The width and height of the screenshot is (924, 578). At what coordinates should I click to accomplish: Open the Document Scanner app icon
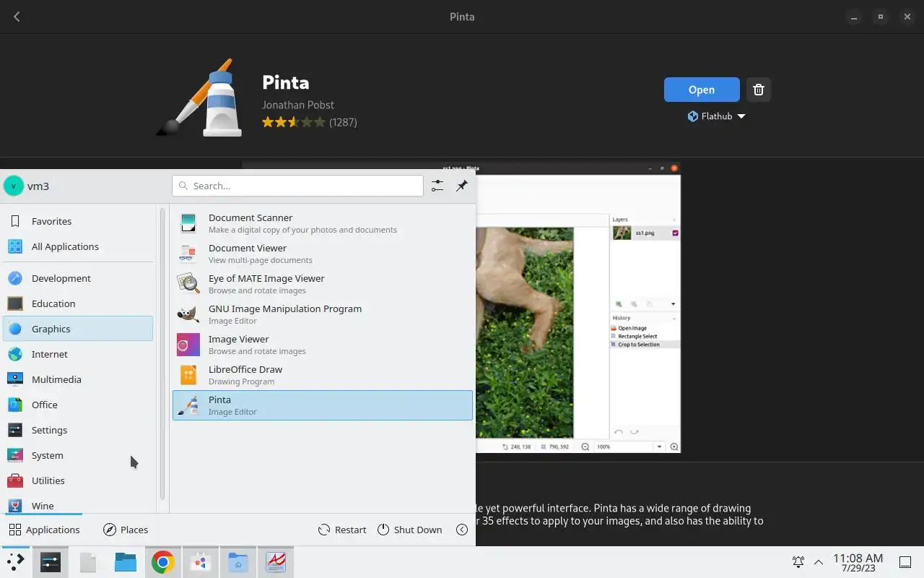[188, 223]
